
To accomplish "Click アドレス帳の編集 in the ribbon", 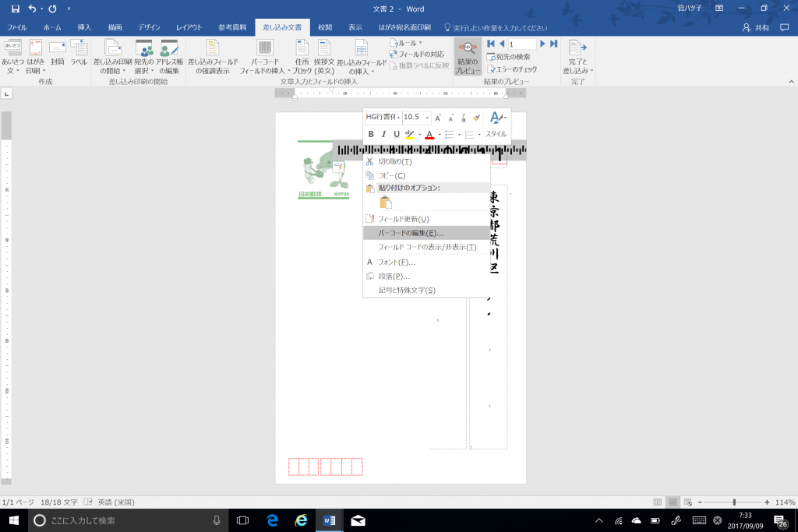I will [168, 57].
